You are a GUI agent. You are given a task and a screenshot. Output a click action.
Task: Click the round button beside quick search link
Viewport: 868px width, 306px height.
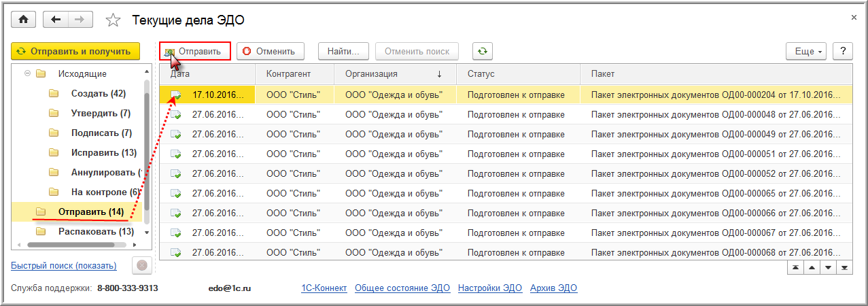[140, 265]
